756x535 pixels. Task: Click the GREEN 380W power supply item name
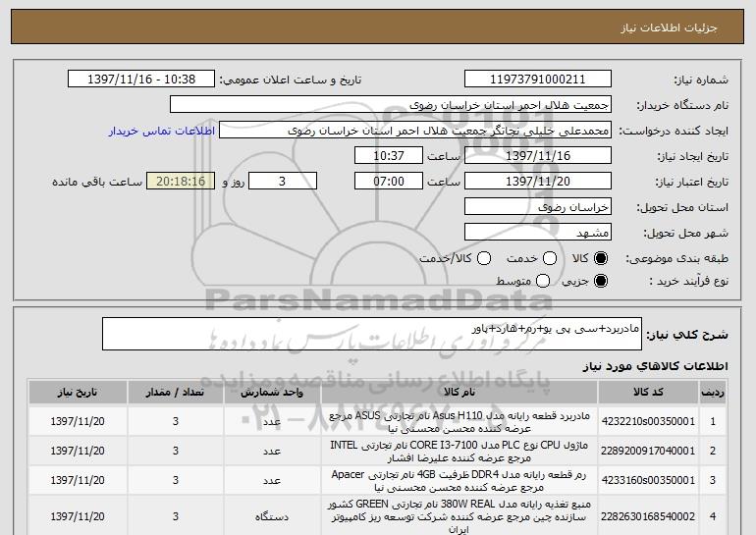point(459,516)
